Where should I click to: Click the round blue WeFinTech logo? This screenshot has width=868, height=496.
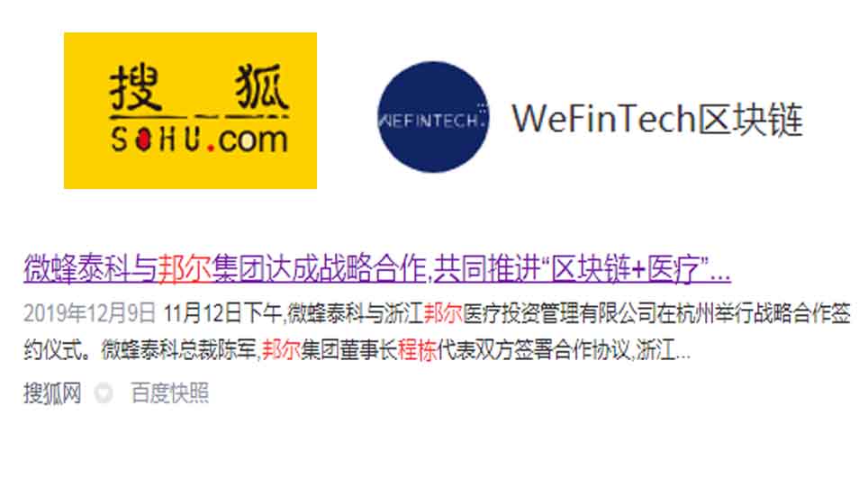[433, 117]
